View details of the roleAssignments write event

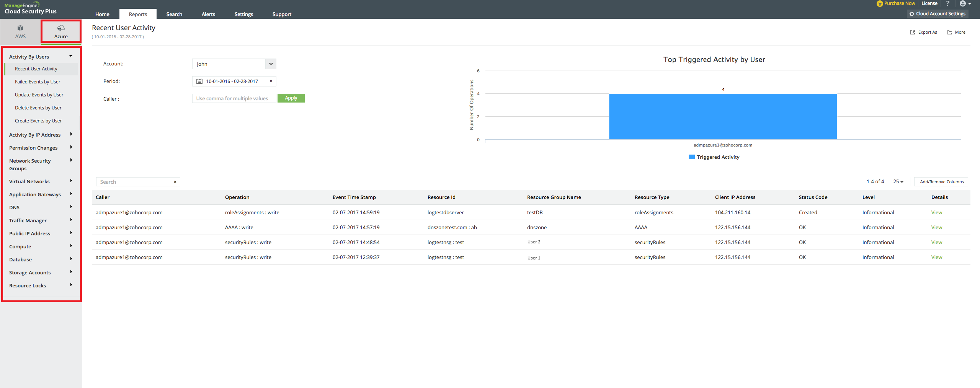coord(937,212)
